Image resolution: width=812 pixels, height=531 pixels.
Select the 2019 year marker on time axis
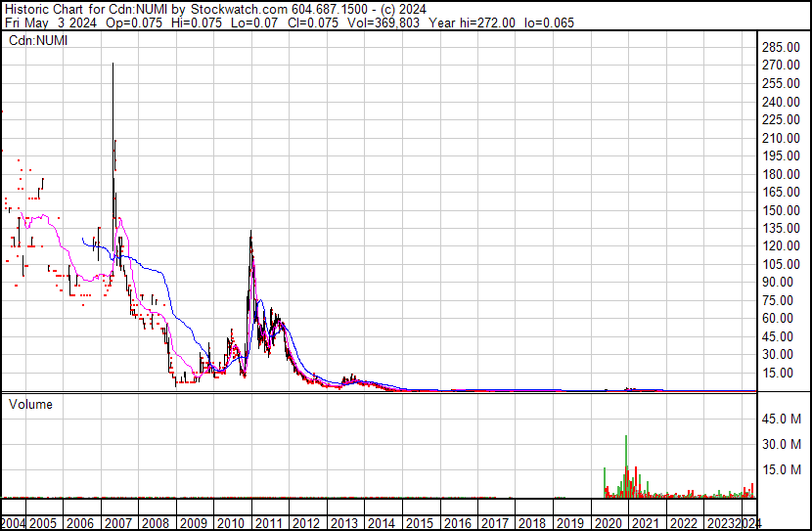[x=568, y=523]
